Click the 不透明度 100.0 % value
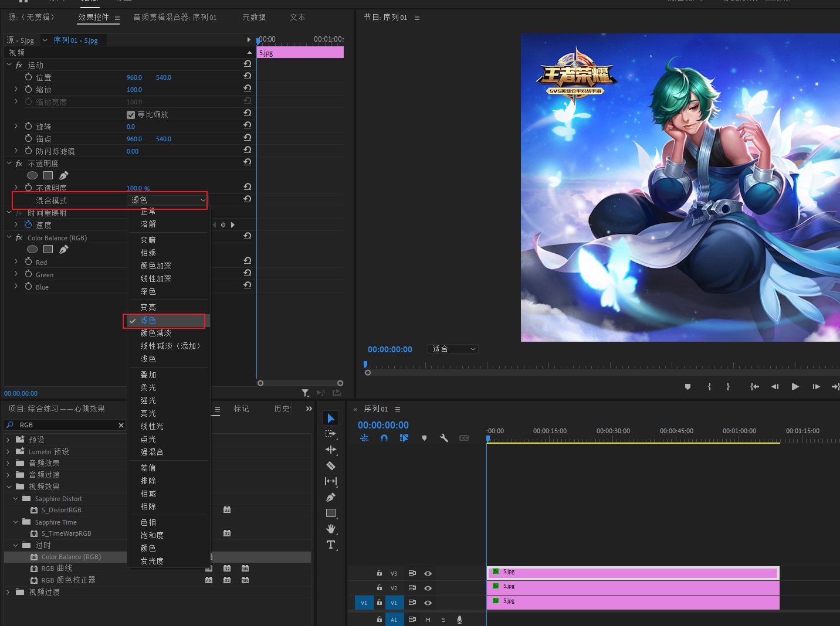840x626 pixels. (138, 188)
